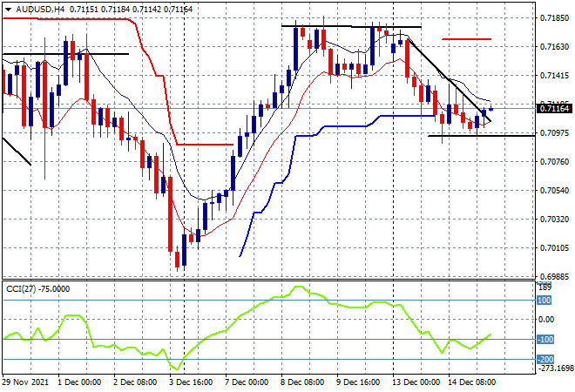Click the 0.70320 price scale value
This screenshot has height=392, width=575.
[x=554, y=220]
